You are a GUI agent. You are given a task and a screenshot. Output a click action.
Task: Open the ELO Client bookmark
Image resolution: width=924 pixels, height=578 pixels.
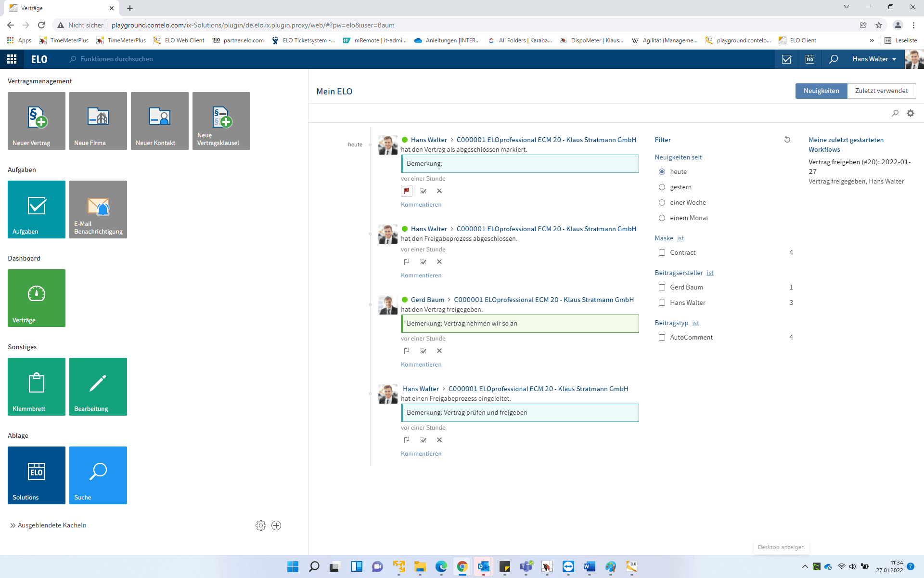(797, 40)
